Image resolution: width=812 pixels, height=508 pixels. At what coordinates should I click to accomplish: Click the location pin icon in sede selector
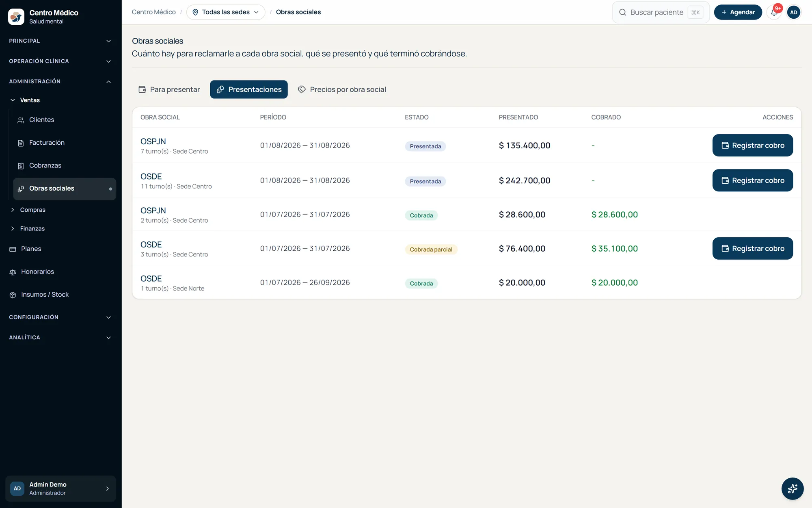point(195,12)
